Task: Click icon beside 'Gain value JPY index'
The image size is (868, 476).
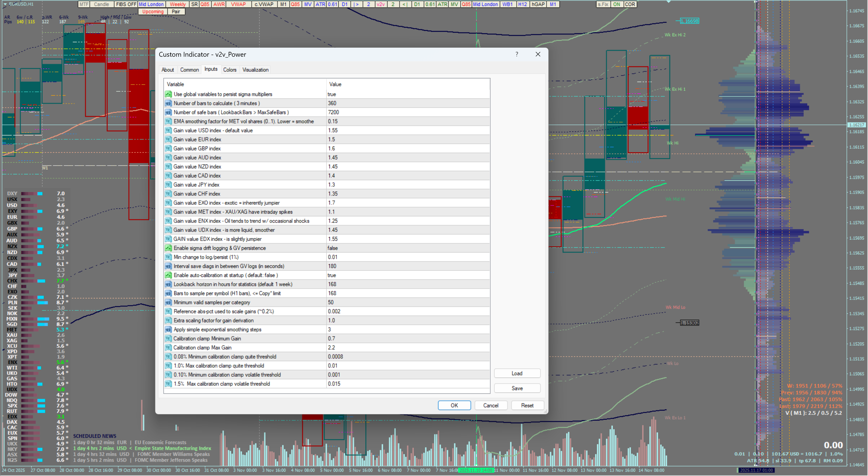Action: [x=168, y=185]
